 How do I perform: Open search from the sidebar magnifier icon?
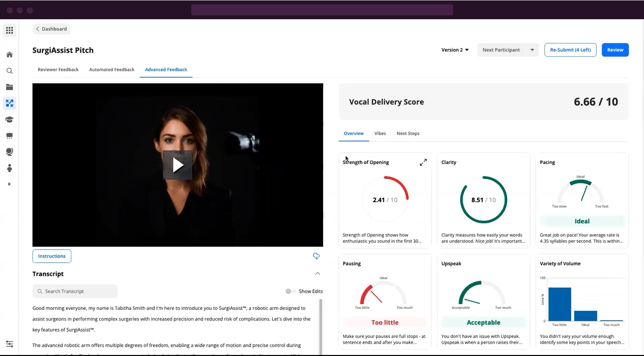pyautogui.click(x=9, y=71)
